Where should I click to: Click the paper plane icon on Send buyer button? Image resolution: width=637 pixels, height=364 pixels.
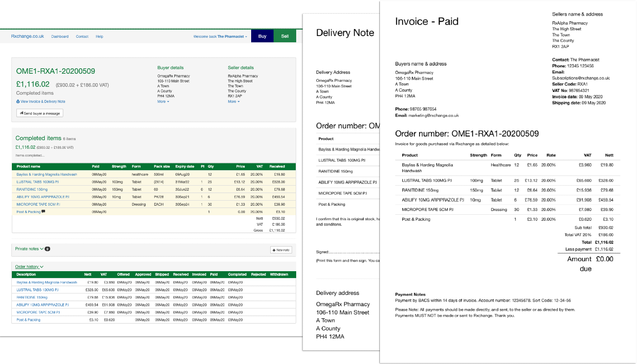click(x=21, y=113)
